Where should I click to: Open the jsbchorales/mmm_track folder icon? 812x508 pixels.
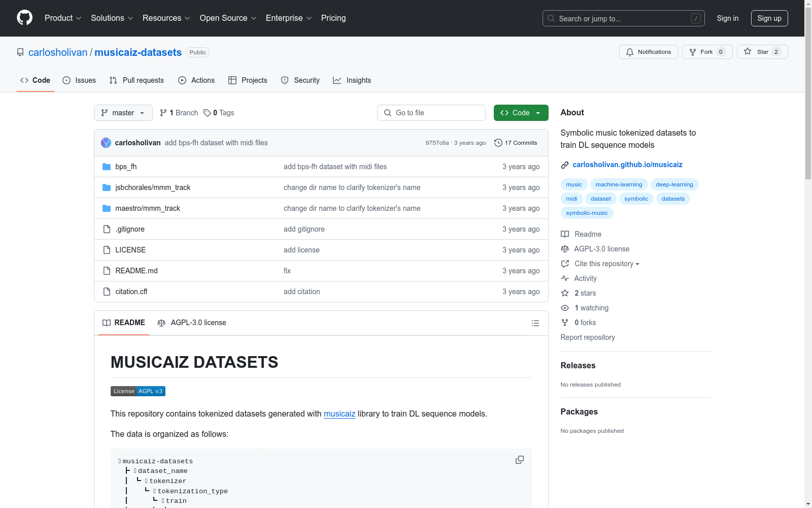107,187
